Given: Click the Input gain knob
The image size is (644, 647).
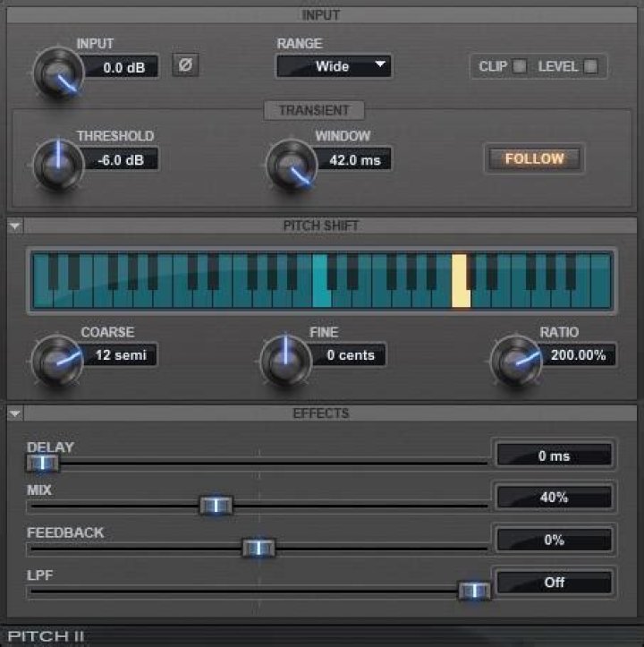Looking at the screenshot, I should tap(58, 73).
